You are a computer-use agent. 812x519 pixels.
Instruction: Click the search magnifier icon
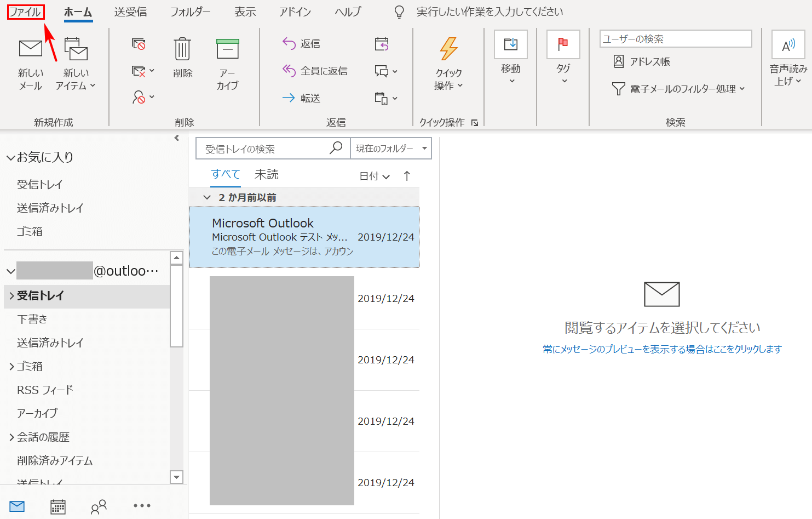pos(336,148)
